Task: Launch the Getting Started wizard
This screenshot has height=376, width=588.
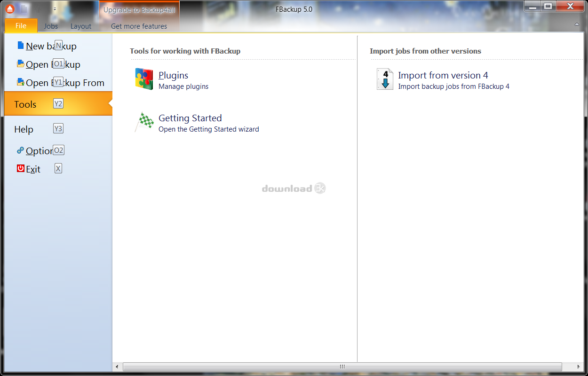Action: [x=190, y=118]
